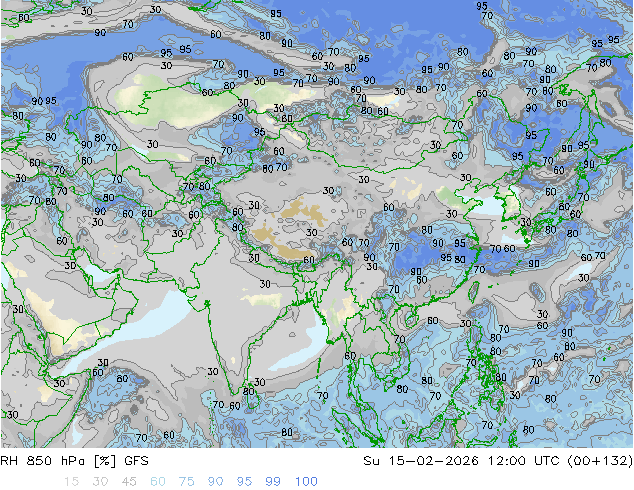Viewport: 634px width, 490px height.
Task: Click the 60 in the bottom legend
Action: coord(158,482)
